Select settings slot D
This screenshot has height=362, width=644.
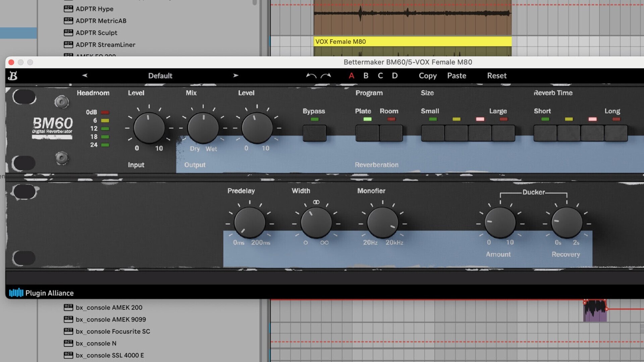(x=395, y=76)
